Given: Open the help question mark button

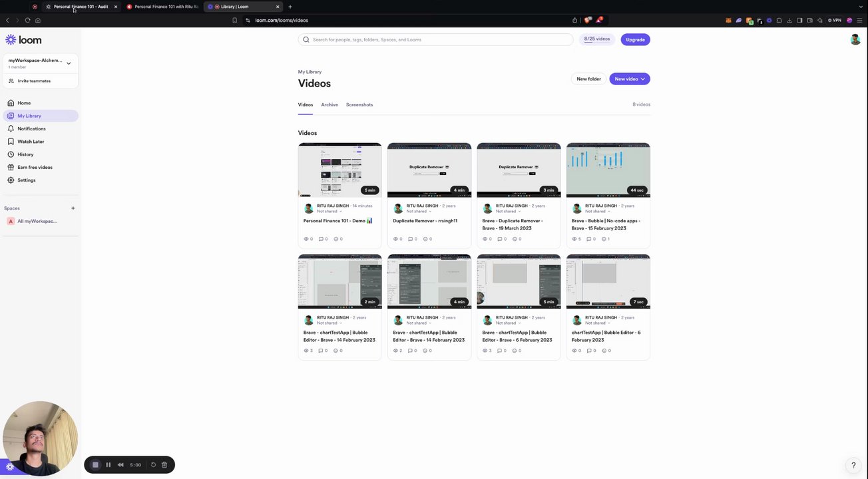Looking at the screenshot, I should 853,465.
